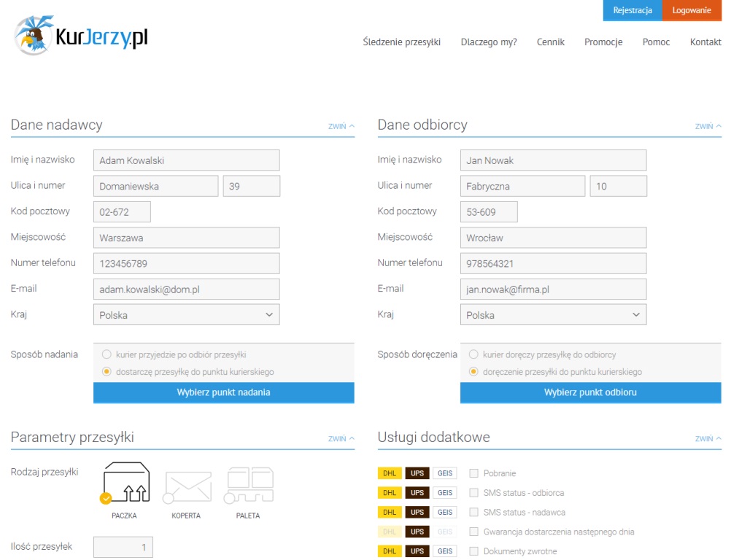Go to Śledzenie przesyłki page
This screenshot has width=731, height=560.
(x=402, y=42)
